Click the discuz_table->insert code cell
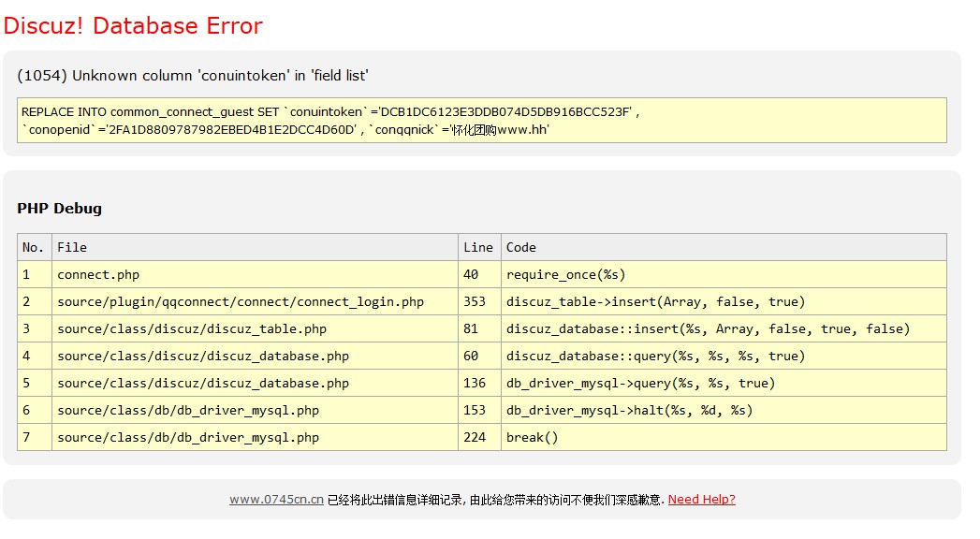The height and width of the screenshot is (539, 980). [x=724, y=301]
